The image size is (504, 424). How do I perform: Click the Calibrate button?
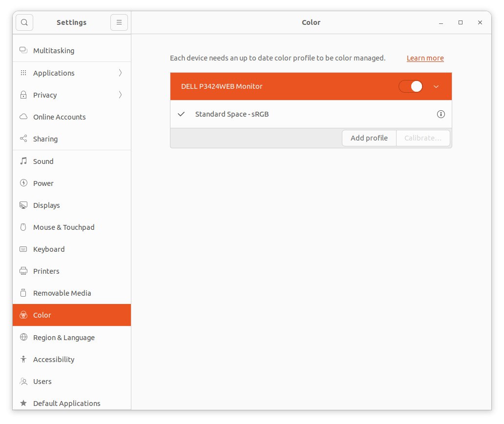pyautogui.click(x=423, y=138)
